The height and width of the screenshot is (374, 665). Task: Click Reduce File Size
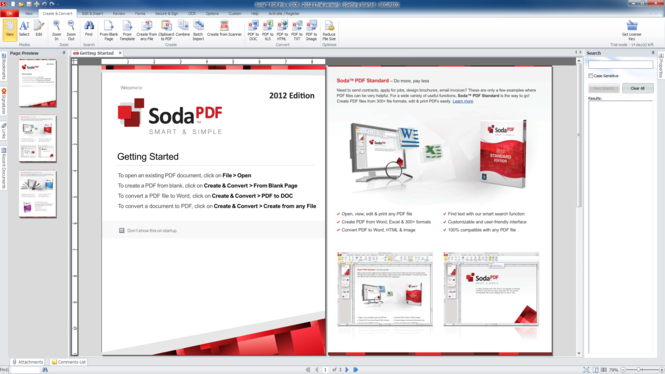tap(329, 30)
